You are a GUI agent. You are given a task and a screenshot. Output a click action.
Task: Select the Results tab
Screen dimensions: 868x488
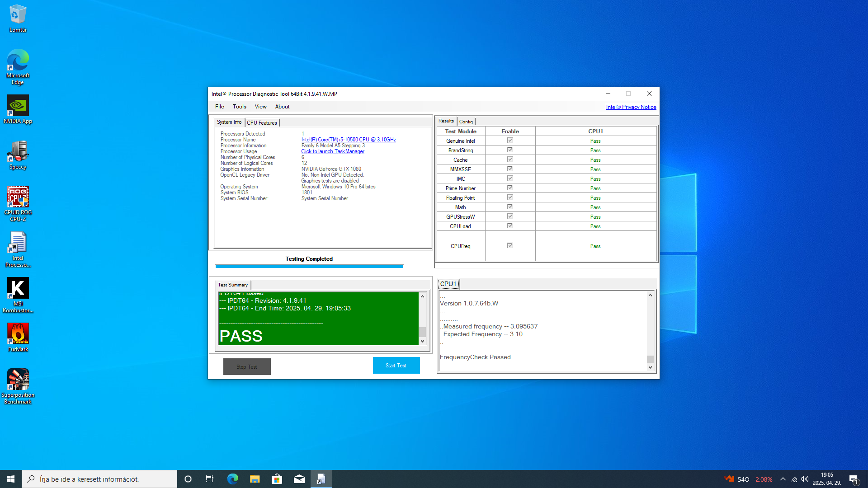coord(446,121)
